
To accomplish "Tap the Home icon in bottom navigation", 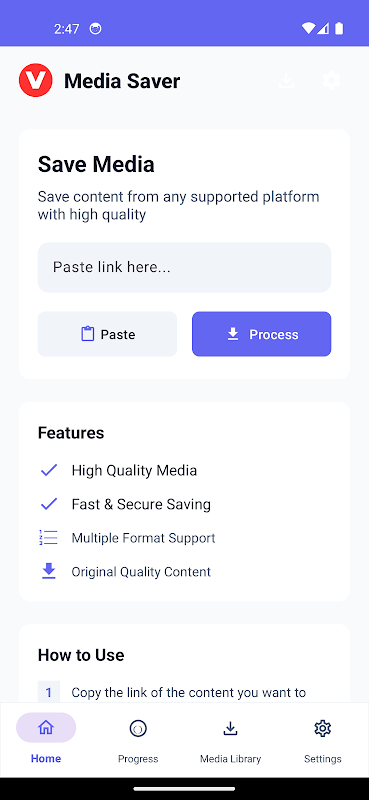I will [x=46, y=728].
